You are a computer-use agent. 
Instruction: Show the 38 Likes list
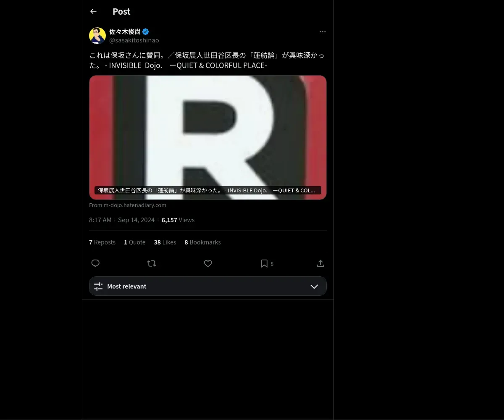(x=165, y=242)
